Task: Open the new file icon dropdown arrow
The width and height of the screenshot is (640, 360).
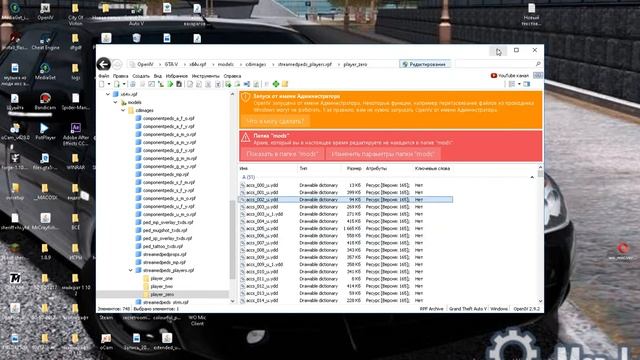Action: tap(109, 84)
